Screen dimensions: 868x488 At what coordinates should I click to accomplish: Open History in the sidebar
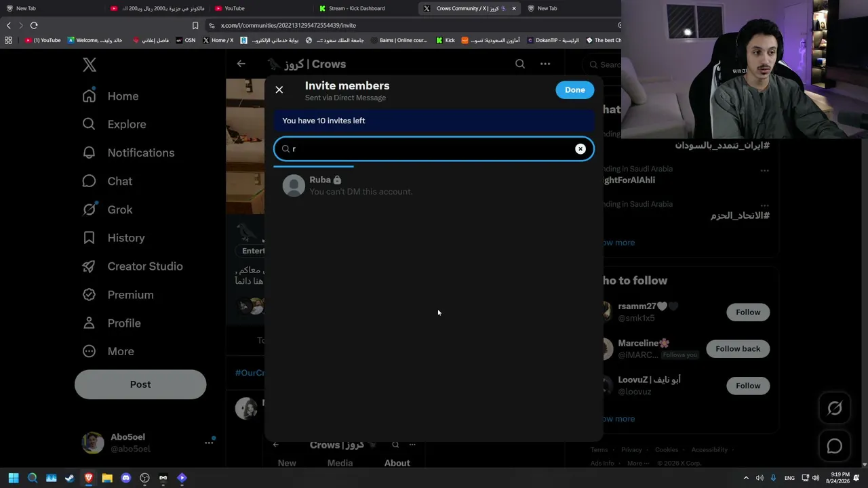tap(113, 239)
